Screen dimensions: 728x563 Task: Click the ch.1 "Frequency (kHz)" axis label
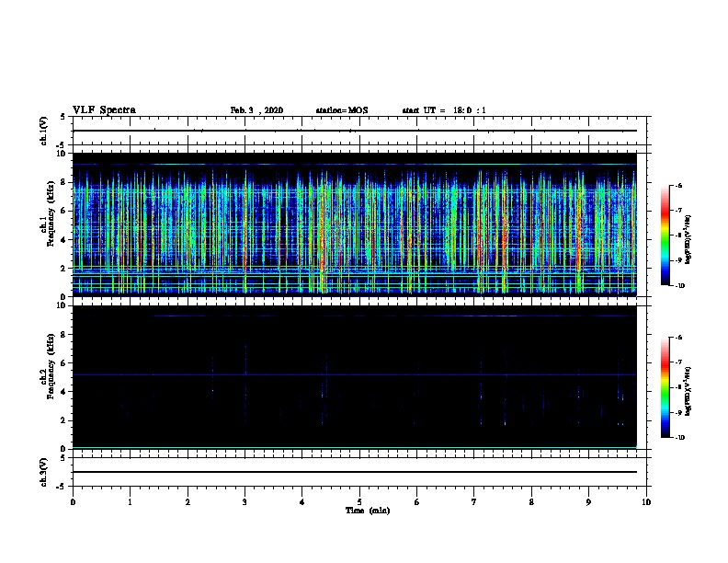coord(51,214)
